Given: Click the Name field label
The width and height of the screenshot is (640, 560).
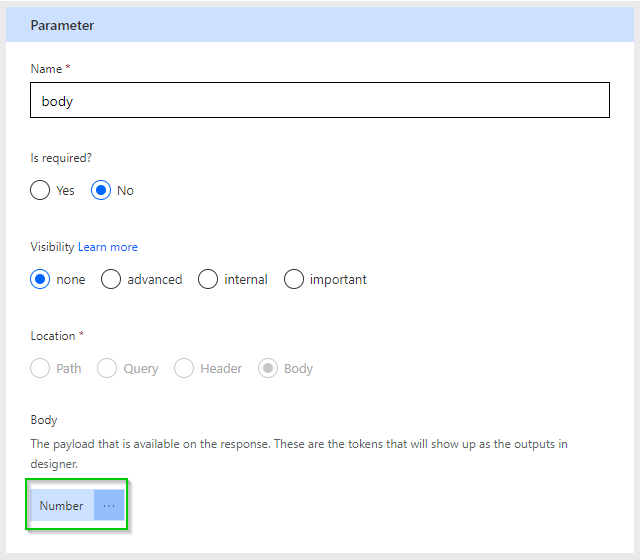Looking at the screenshot, I should tap(47, 69).
